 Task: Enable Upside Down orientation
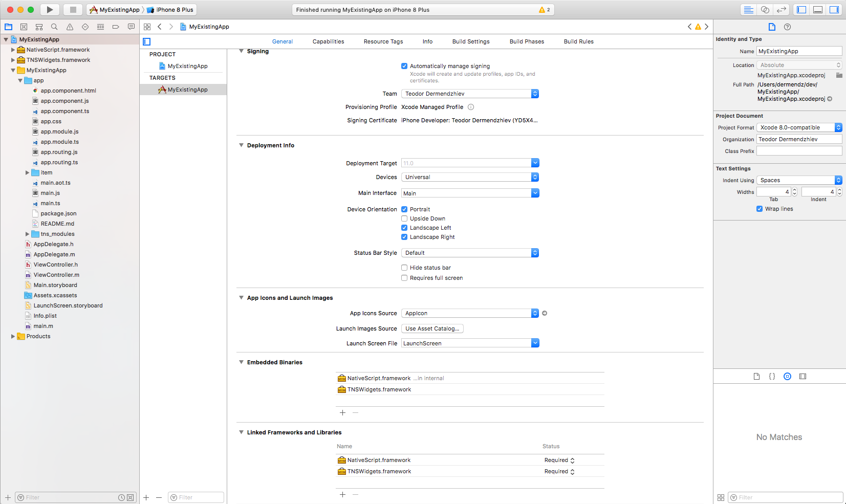[404, 218]
